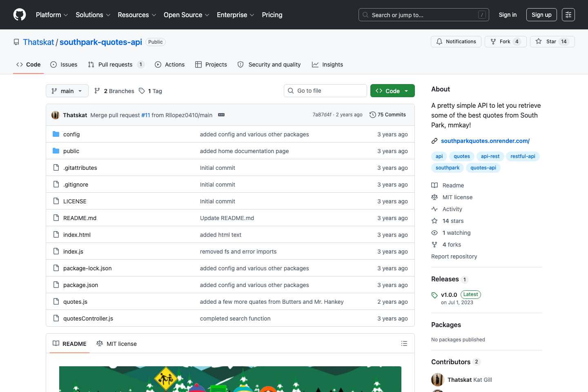Open the config folder icon
The height and width of the screenshot is (392, 588).
(x=56, y=134)
